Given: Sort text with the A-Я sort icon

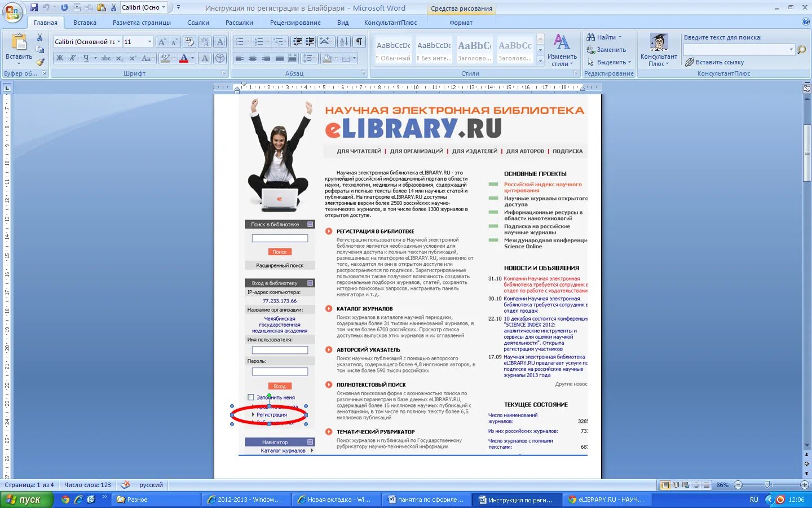Looking at the screenshot, I should [x=343, y=42].
